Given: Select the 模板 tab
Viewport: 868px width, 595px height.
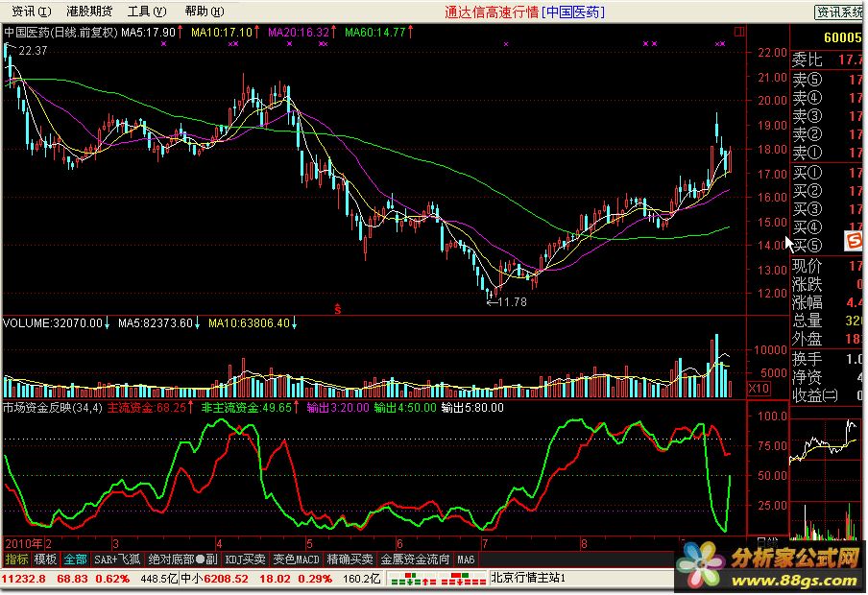Looking at the screenshot, I should click(45, 559).
